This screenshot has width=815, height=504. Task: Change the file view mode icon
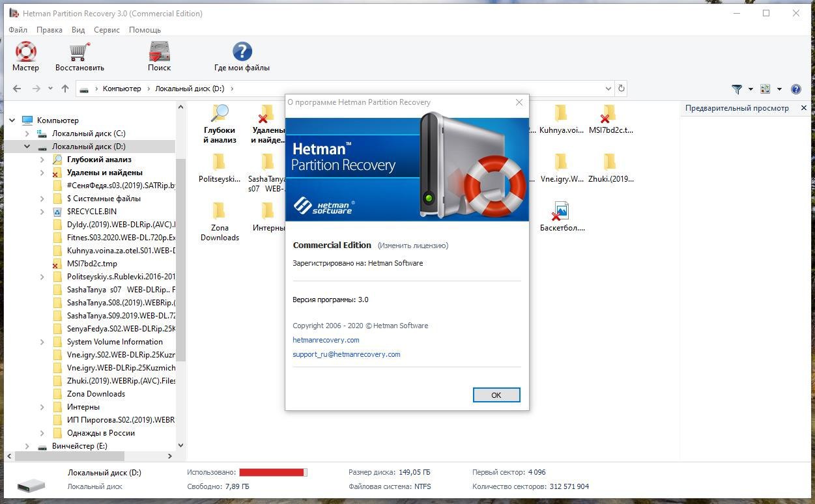765,89
